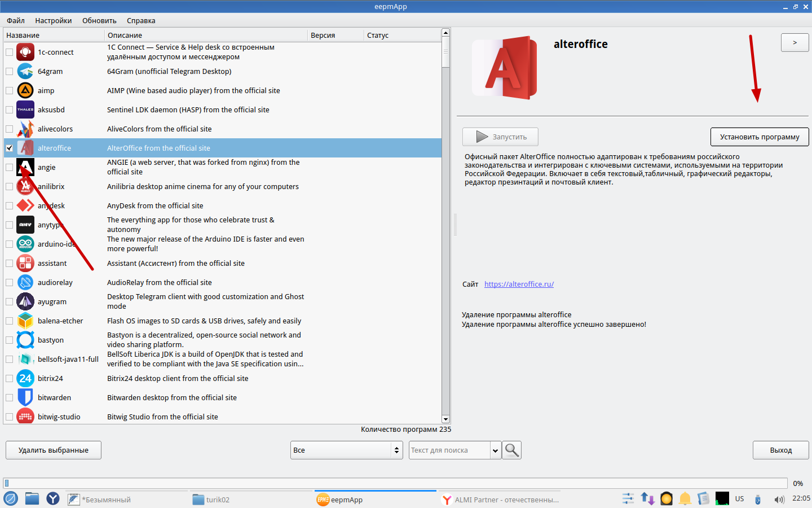Screen dimensions: 812x508
Task: Sort by the Описание column header
Action: tap(206, 35)
